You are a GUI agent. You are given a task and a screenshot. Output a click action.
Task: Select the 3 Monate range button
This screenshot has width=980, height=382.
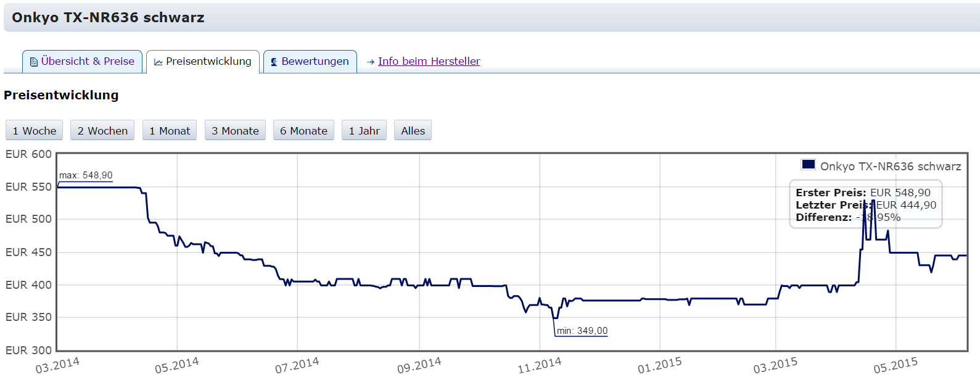click(235, 130)
